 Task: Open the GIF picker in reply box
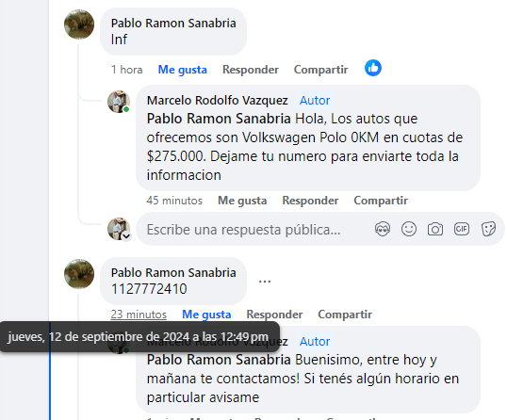(x=462, y=230)
